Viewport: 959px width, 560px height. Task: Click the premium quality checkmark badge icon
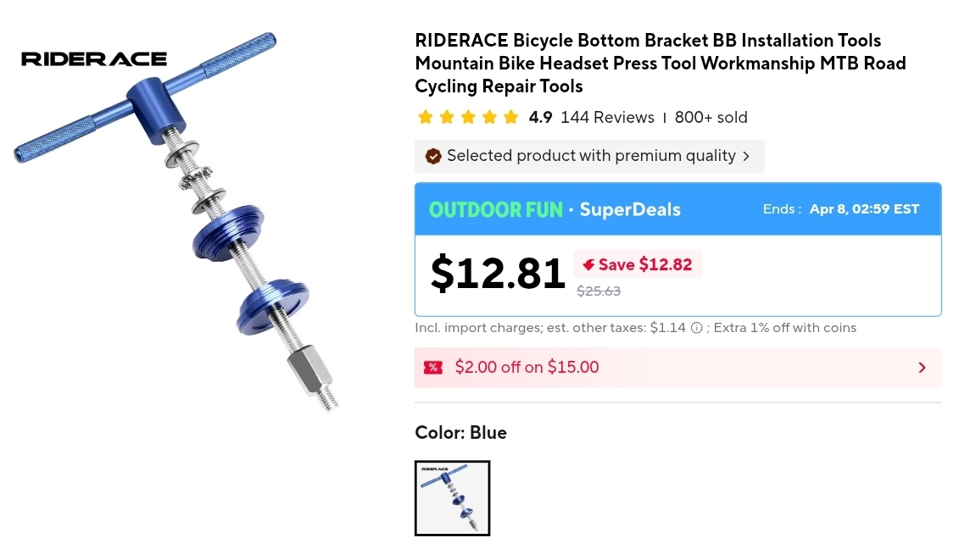[433, 156]
